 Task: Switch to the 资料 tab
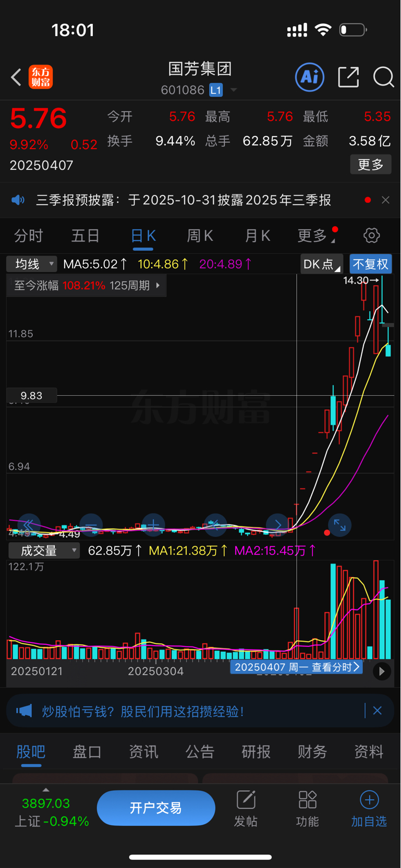click(x=369, y=752)
